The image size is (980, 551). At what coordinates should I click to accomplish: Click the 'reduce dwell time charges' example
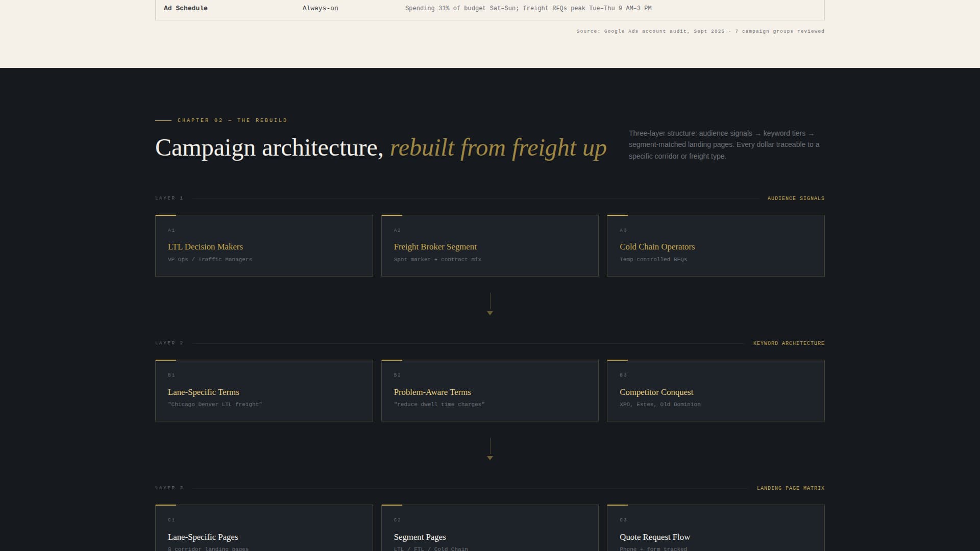click(439, 405)
